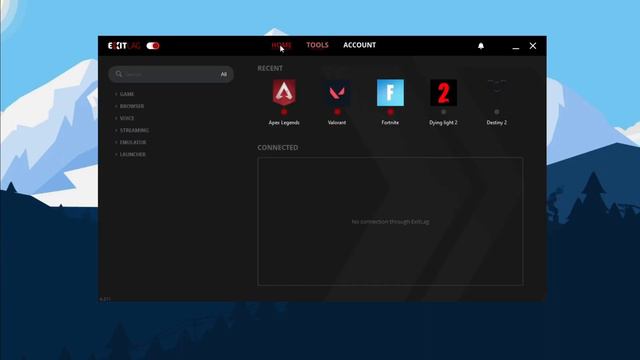
Task: Click the CONNECTED heading
Action: (278, 147)
